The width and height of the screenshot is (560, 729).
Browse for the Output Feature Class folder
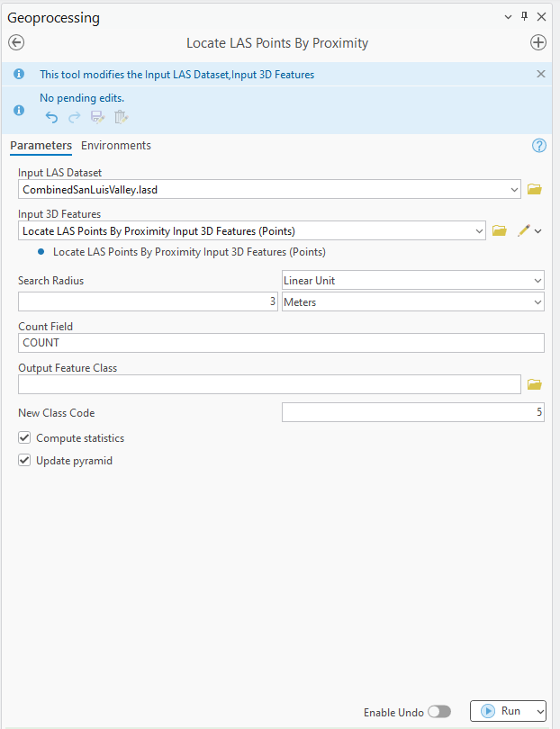pos(534,384)
